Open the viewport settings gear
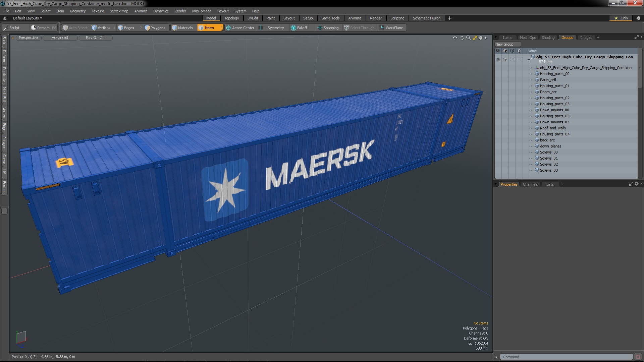Screen dimensions: 644x362 [x=480, y=38]
